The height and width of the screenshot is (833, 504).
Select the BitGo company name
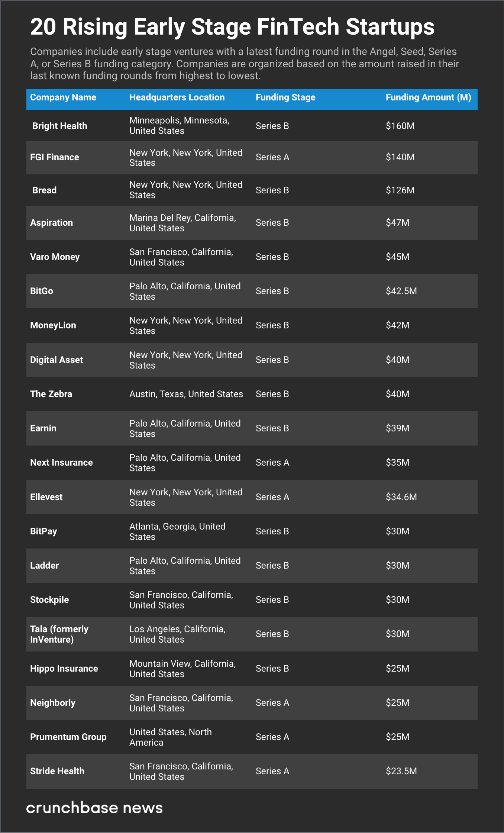[x=42, y=291]
